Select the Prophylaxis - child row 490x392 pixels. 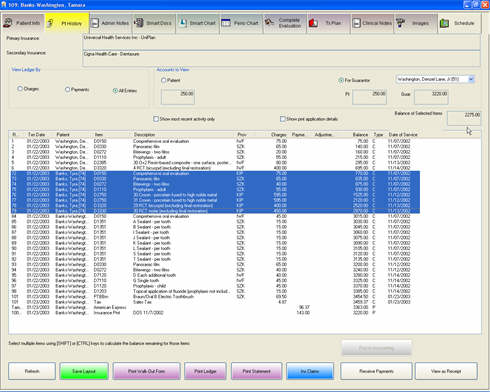[x=215, y=286]
